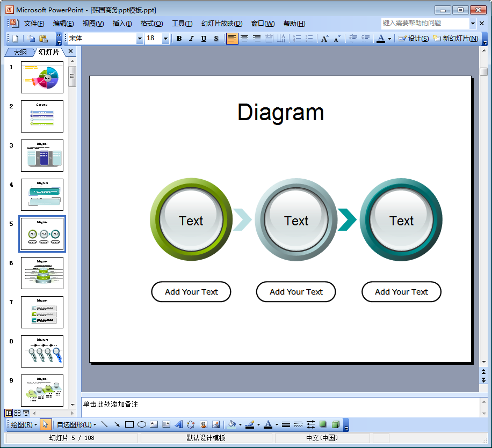This screenshot has height=448, width=492.
Task: Toggle italic text style
Action: point(191,39)
